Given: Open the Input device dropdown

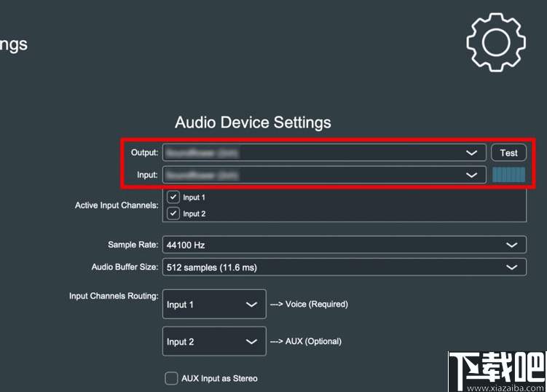Looking at the screenshot, I should click(x=324, y=175).
